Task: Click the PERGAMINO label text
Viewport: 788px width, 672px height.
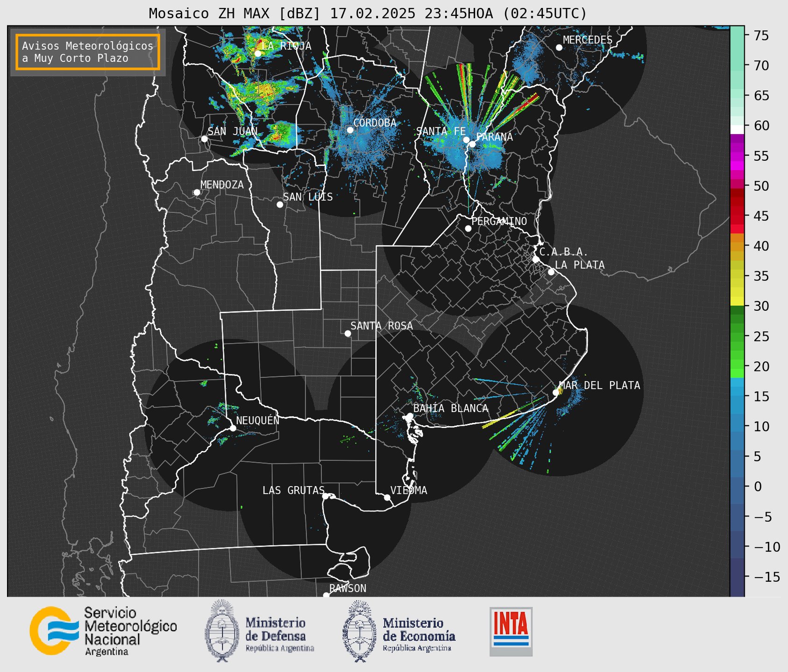Action: coord(499,221)
